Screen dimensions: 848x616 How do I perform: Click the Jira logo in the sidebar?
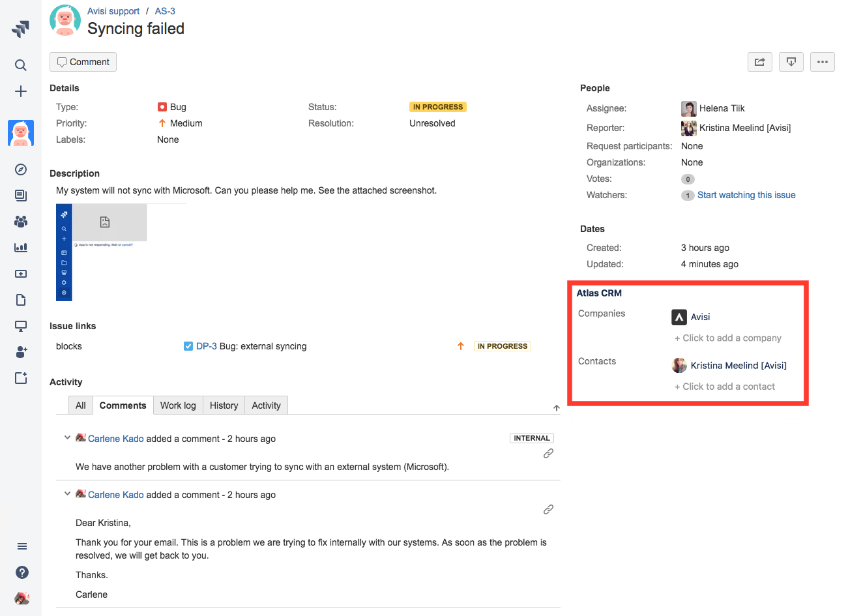(x=20, y=29)
